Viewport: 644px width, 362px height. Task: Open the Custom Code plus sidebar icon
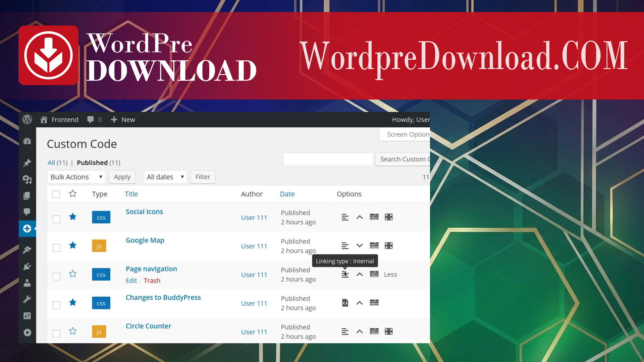coord(27,229)
